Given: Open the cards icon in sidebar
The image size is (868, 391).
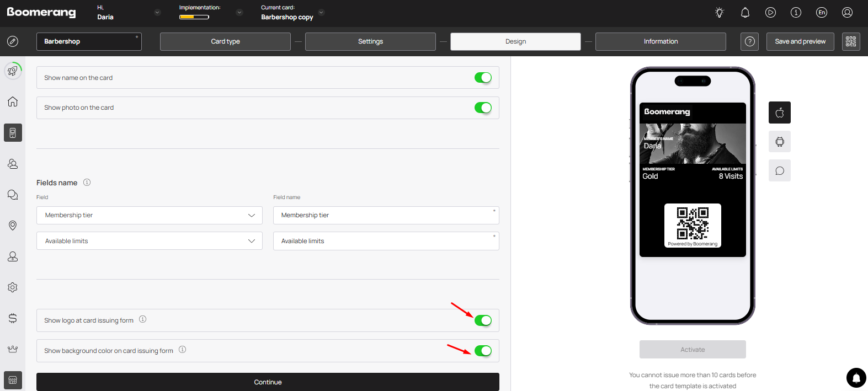Looking at the screenshot, I should click(x=13, y=133).
